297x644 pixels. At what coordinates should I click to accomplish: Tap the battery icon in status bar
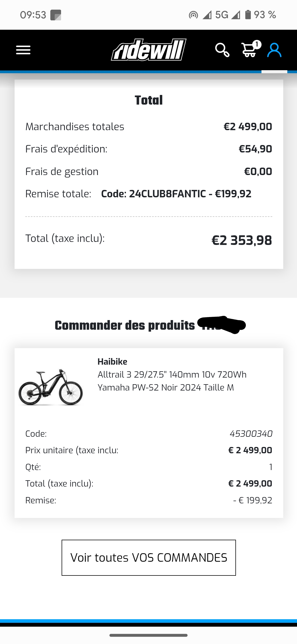pos(248,15)
